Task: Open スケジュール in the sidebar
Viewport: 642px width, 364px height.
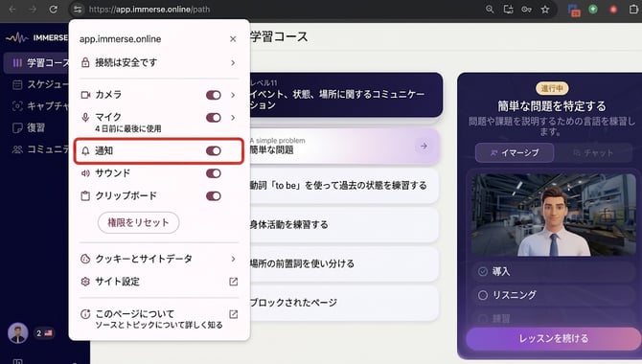Action: [x=39, y=84]
